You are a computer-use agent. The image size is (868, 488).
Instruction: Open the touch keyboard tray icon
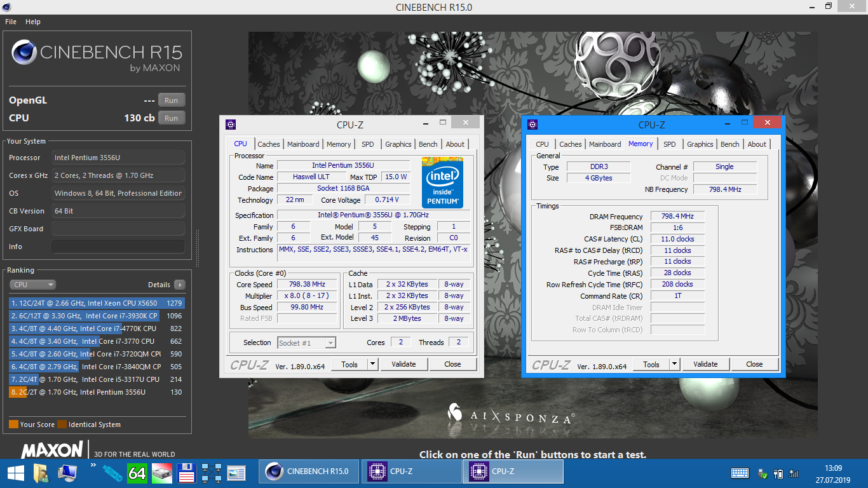740,473
